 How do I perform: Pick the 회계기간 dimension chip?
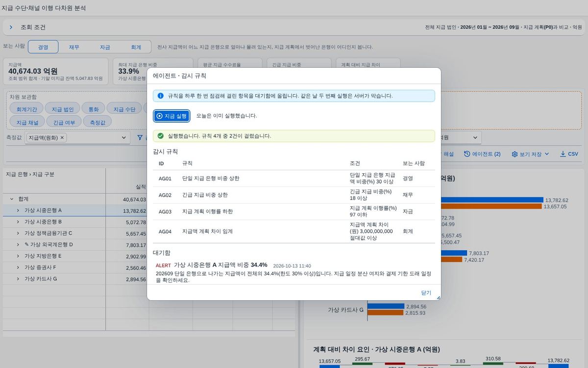point(26,109)
